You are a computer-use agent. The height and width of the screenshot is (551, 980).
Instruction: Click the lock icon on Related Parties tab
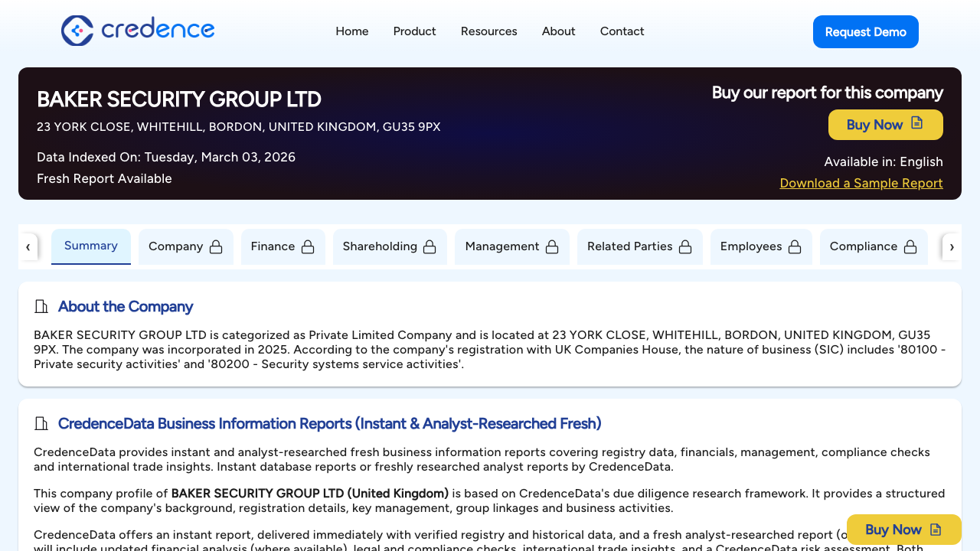(x=684, y=246)
